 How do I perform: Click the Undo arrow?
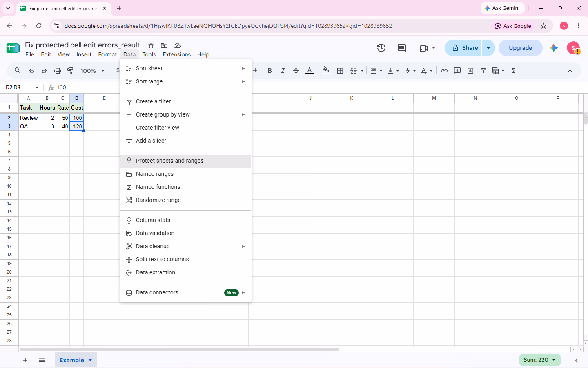[31, 71]
